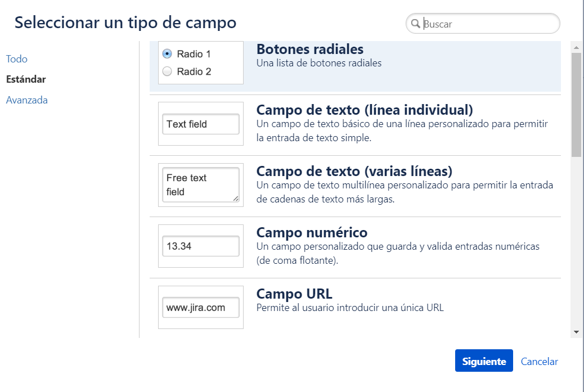The image size is (584, 392).
Task: Click the www.jira.com URL preview thumbnail
Action: tap(201, 308)
